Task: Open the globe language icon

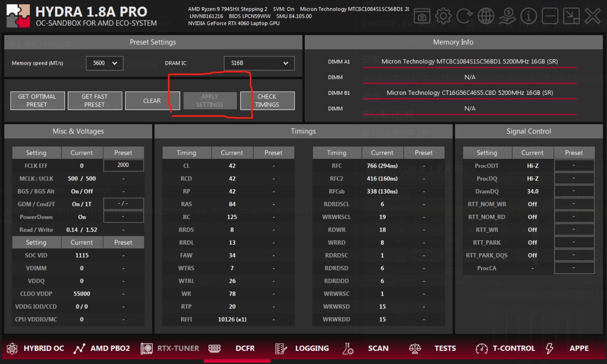Action: (486, 16)
